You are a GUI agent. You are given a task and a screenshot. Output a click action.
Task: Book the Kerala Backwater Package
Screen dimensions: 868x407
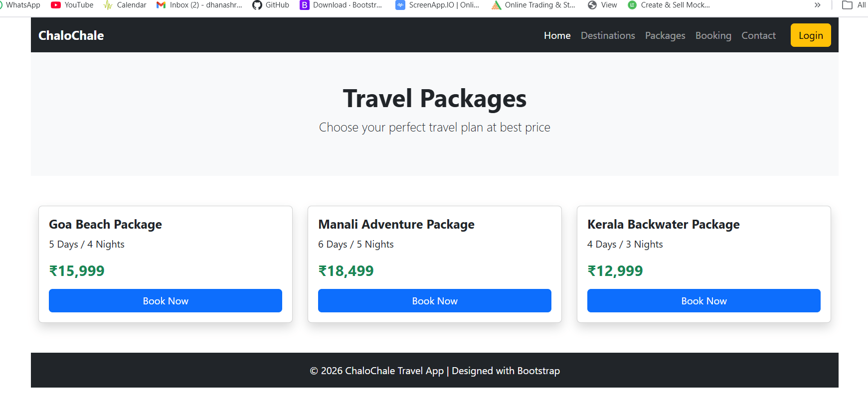[x=704, y=301]
